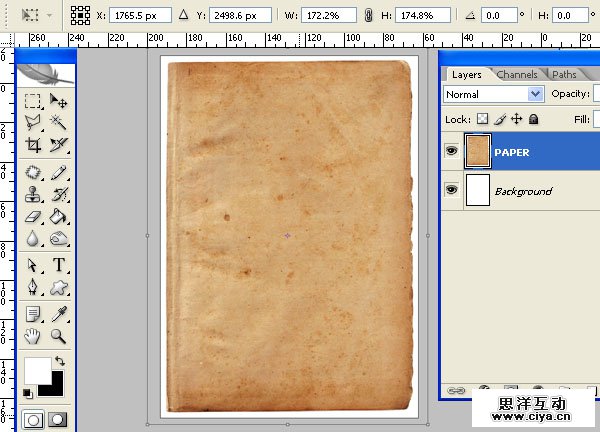Select the Rectangular Marquee tool

click(33, 101)
